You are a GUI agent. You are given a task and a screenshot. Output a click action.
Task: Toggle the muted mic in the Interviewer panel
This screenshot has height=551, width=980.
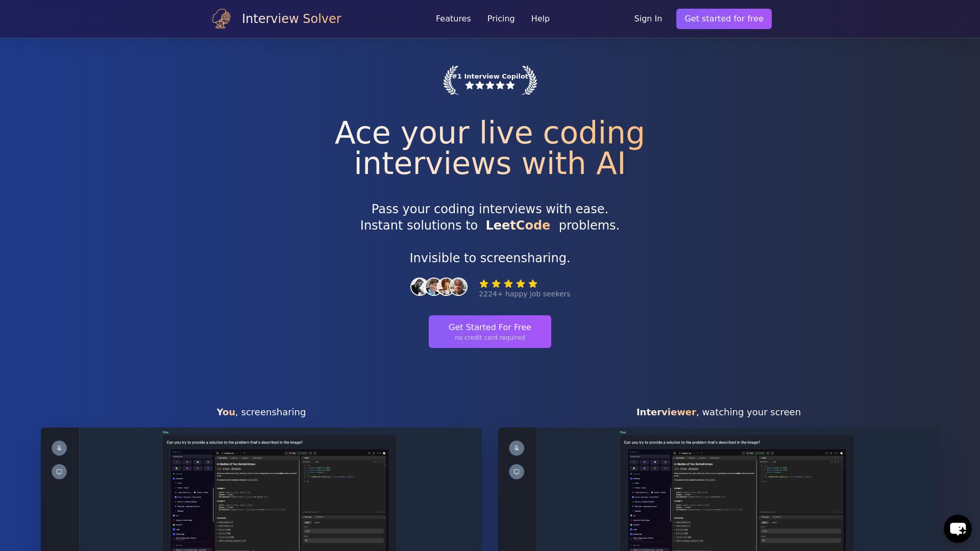click(x=517, y=448)
